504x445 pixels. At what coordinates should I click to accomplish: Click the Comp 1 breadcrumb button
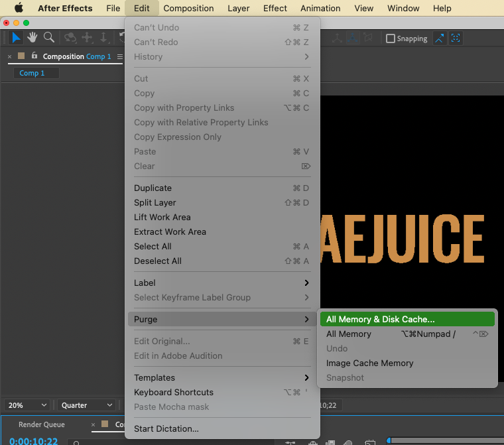click(x=32, y=73)
